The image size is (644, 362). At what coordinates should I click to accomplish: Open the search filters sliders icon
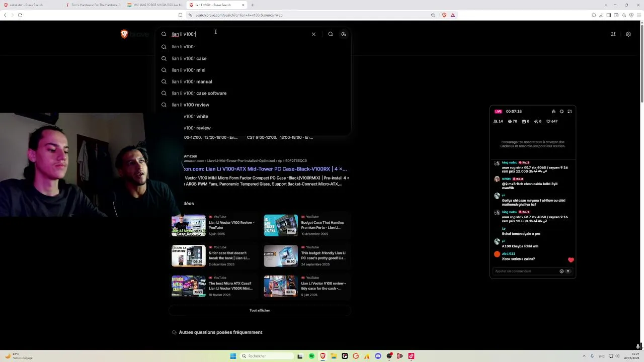click(x=613, y=34)
